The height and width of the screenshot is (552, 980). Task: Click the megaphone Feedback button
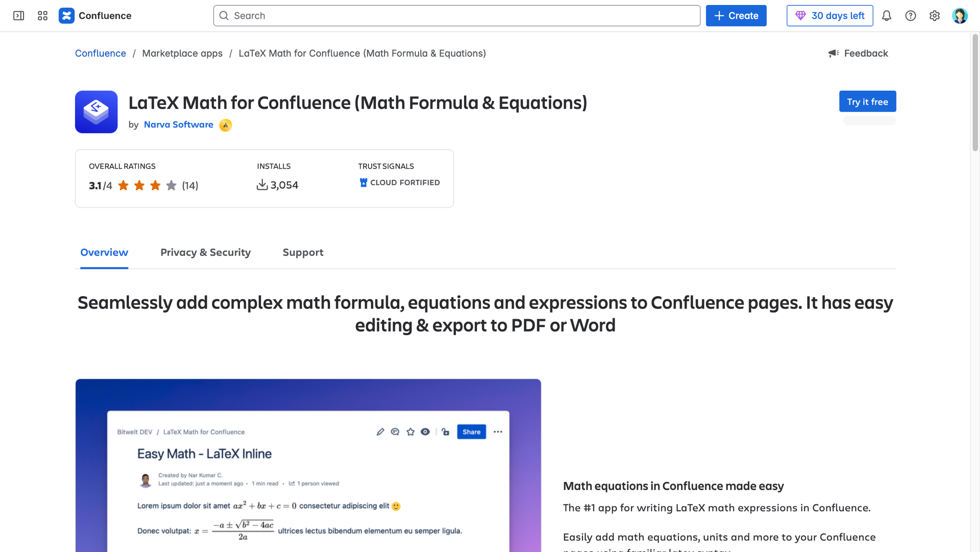(x=858, y=53)
